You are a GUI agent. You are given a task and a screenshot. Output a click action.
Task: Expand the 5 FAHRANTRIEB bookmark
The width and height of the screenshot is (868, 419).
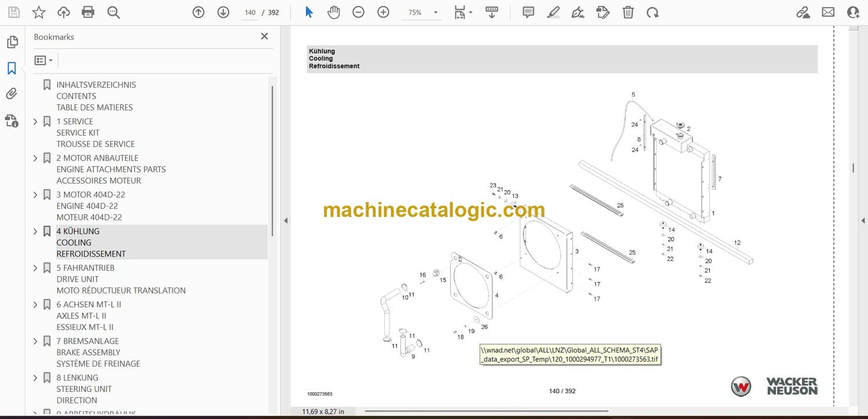[35, 268]
